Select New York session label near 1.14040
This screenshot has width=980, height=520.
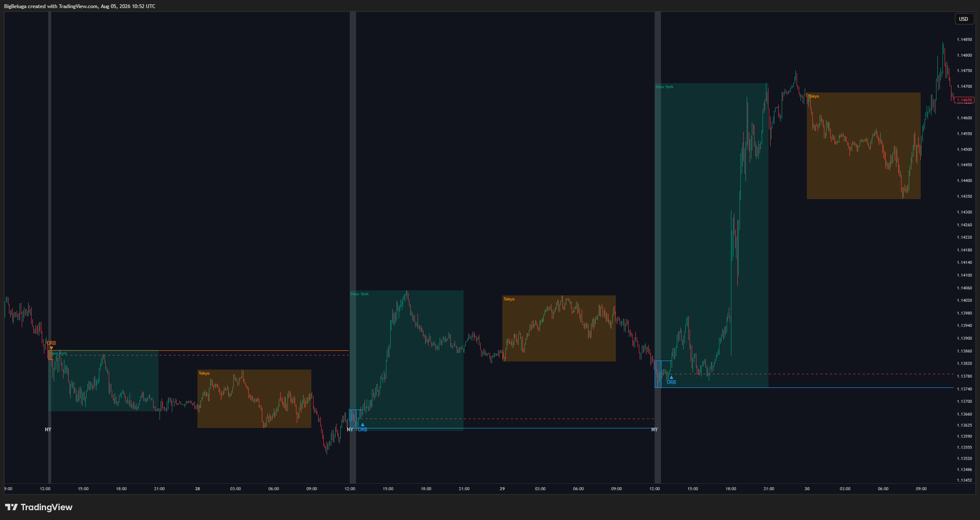pos(360,294)
